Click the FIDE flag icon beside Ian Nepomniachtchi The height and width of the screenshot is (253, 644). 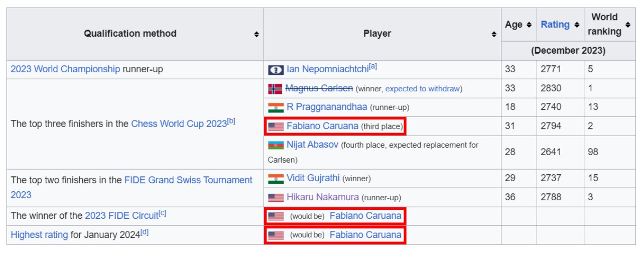pyautogui.click(x=276, y=70)
